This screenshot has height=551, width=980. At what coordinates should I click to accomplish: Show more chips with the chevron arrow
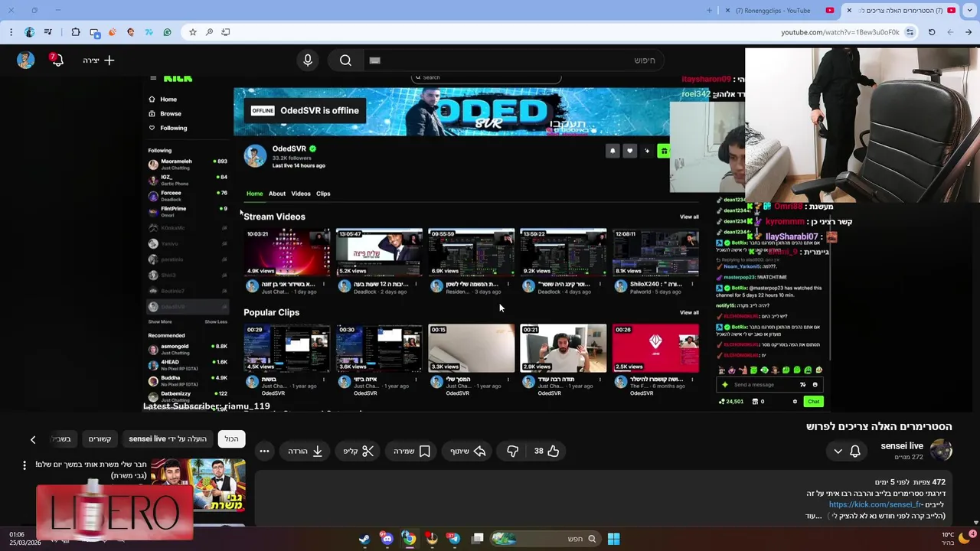33,439
